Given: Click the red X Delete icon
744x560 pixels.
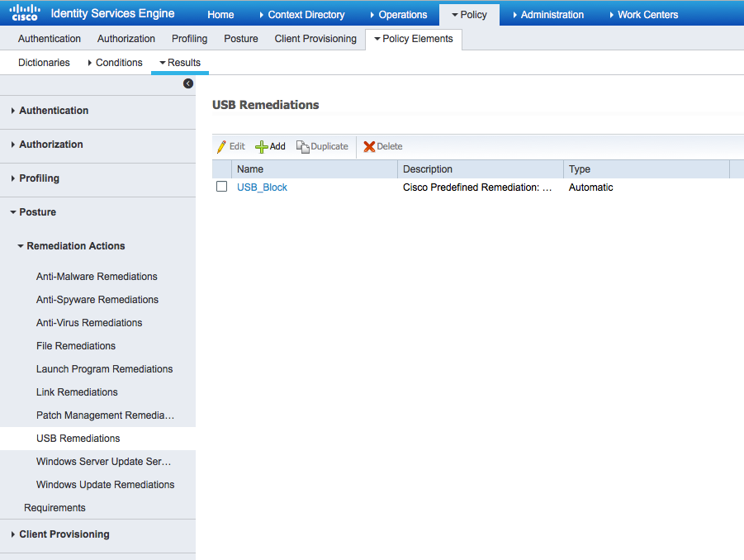Looking at the screenshot, I should pos(369,147).
